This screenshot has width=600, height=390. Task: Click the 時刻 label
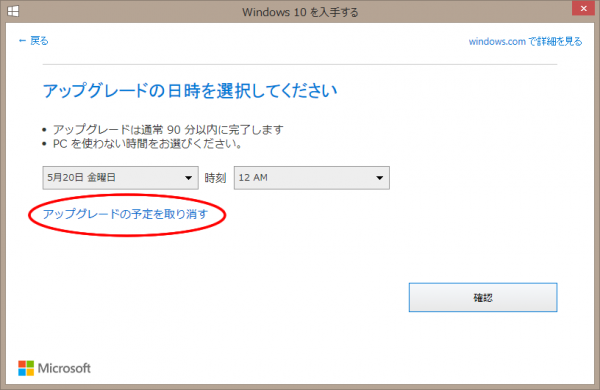point(215,178)
